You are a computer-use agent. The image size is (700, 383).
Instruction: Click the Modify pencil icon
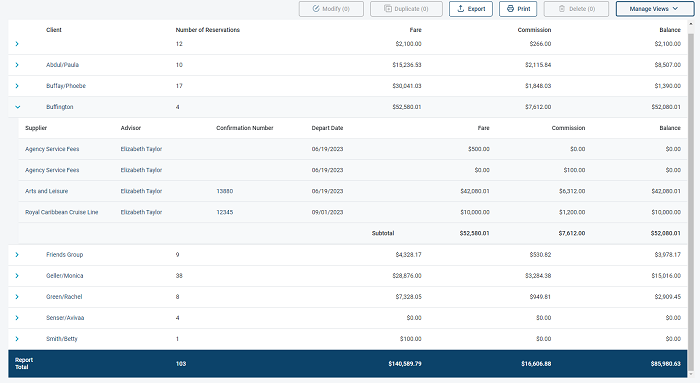click(x=316, y=8)
